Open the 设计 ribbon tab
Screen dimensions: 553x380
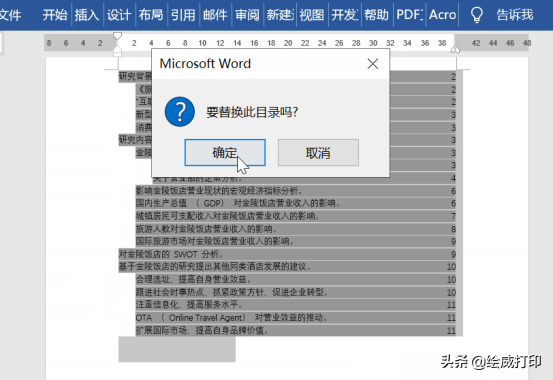click(119, 15)
